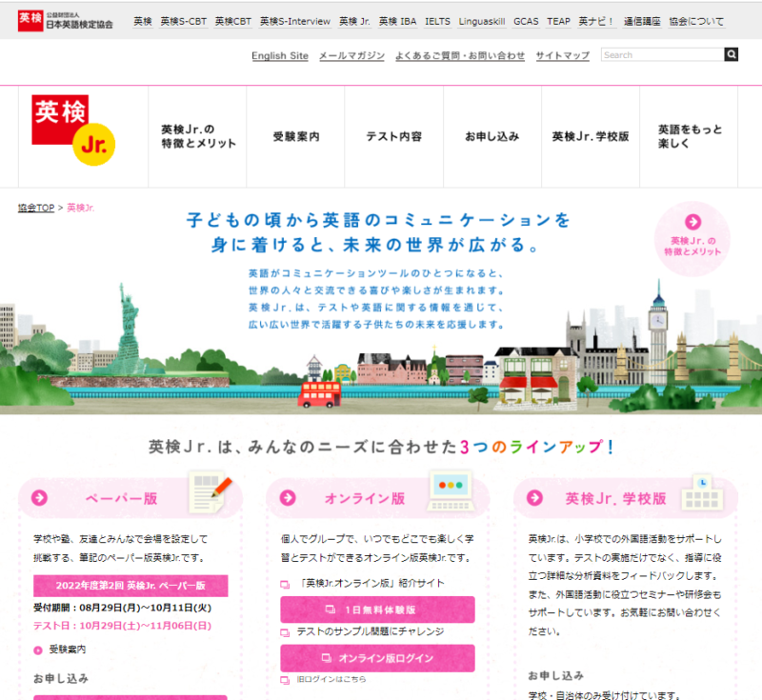This screenshot has width=762, height=700.
Task: Click 英検Jr. breadcrumb text
Action: (81, 208)
